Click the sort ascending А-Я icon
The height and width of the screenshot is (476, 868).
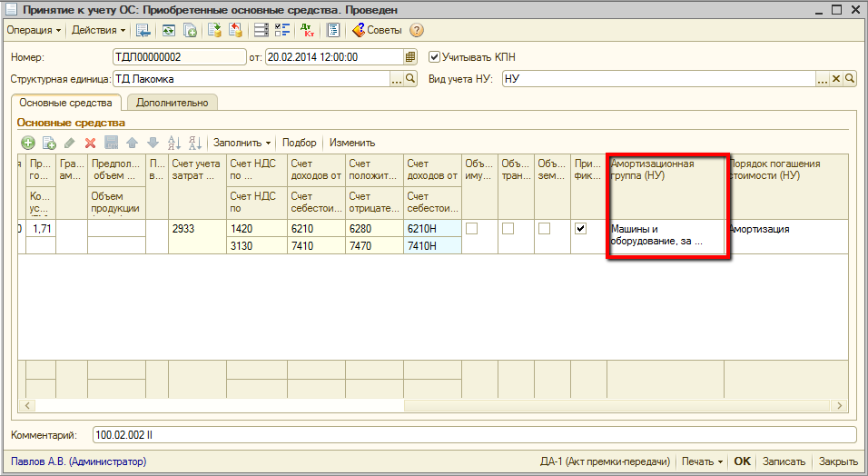click(x=174, y=143)
